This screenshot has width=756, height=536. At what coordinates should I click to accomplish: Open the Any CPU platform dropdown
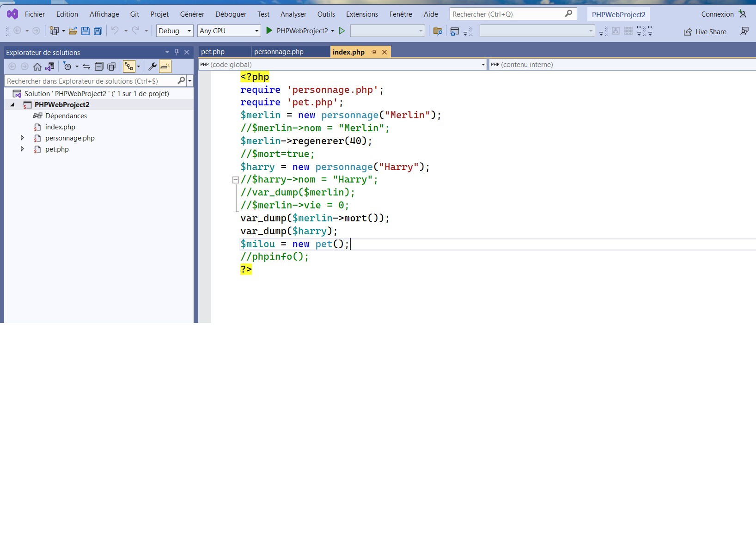229,31
